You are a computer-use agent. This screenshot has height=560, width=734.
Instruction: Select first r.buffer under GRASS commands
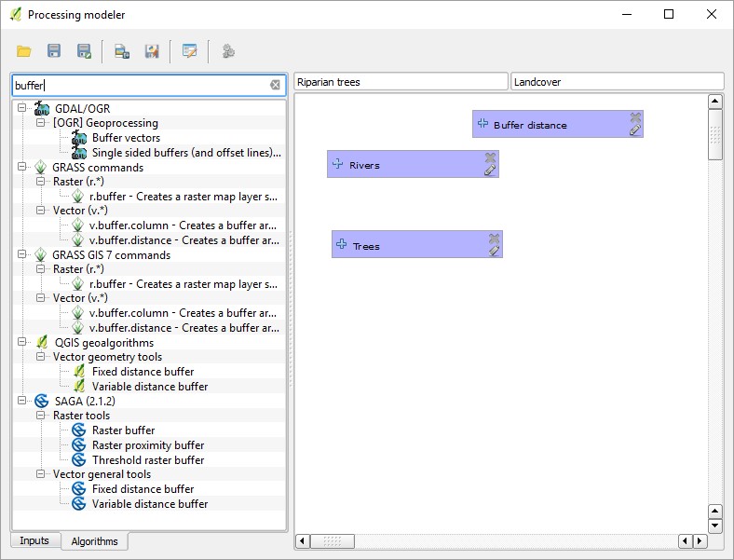tap(183, 197)
